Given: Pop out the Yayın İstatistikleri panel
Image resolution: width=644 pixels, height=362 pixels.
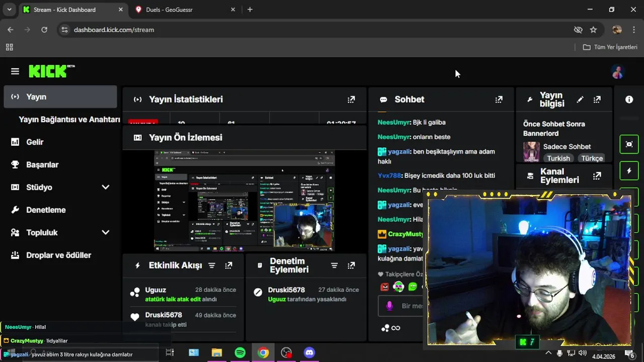Looking at the screenshot, I should tap(351, 100).
